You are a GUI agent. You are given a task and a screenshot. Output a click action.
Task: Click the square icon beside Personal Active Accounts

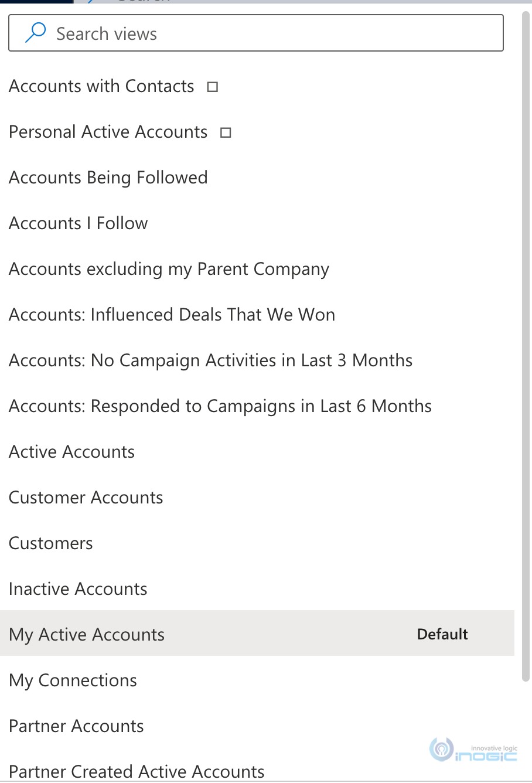coord(226,132)
